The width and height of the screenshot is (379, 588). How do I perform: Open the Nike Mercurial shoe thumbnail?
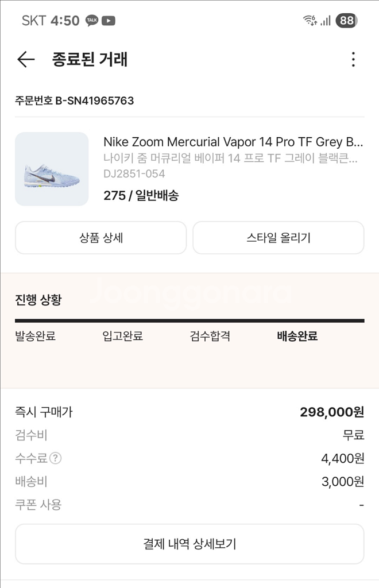pos(52,169)
